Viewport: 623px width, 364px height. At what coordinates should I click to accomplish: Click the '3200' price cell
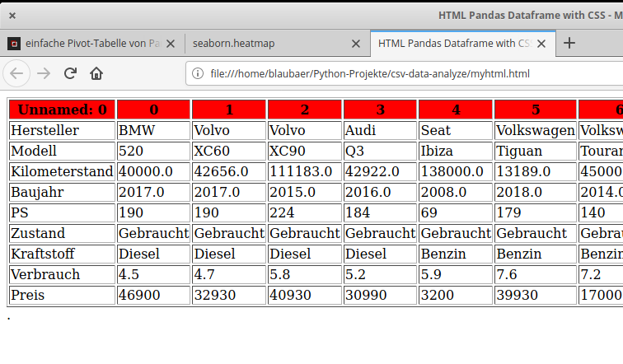[x=456, y=296]
